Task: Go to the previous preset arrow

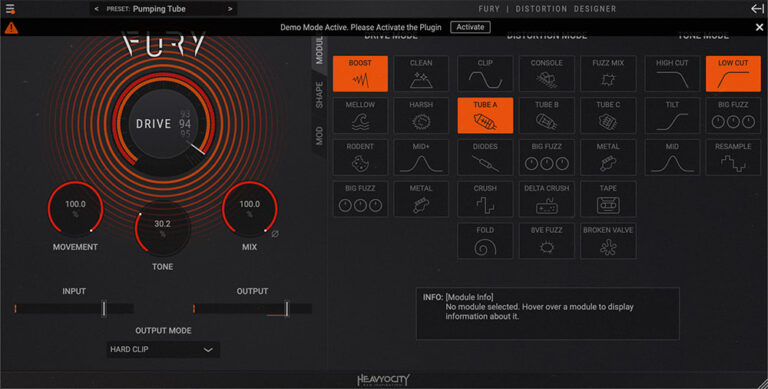Action: coord(96,9)
